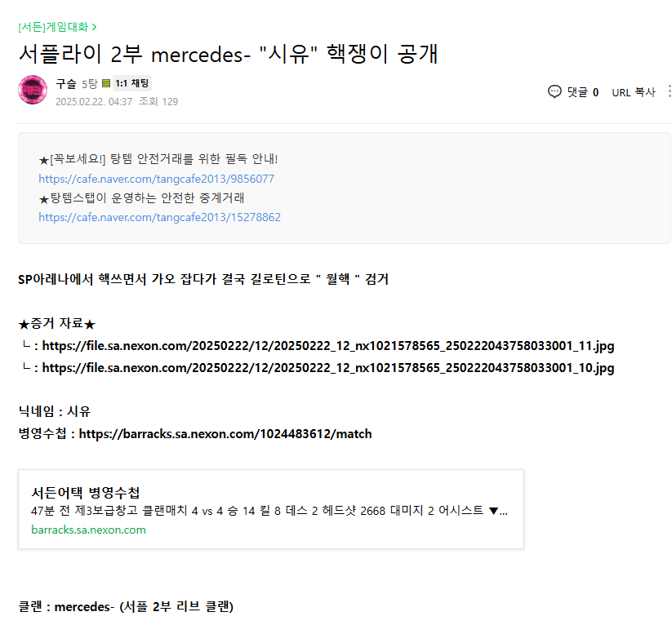Open the [서든]게임대화 board category

coord(57,27)
